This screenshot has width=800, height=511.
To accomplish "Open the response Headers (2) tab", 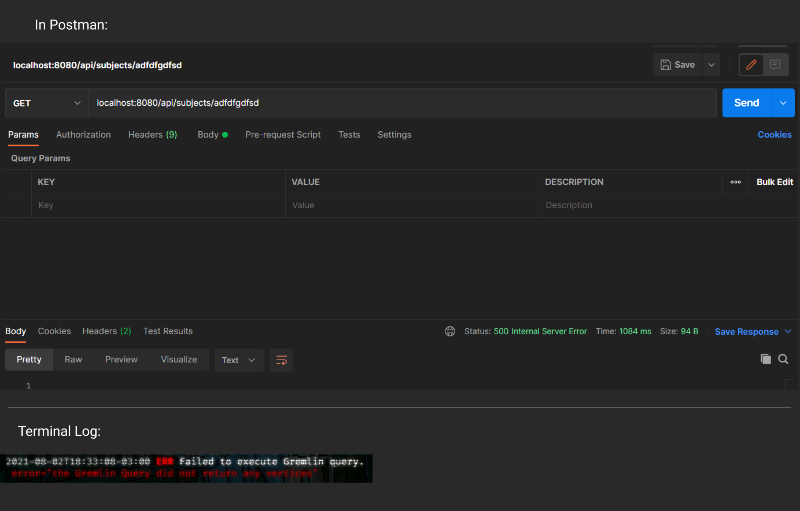I will tap(107, 331).
